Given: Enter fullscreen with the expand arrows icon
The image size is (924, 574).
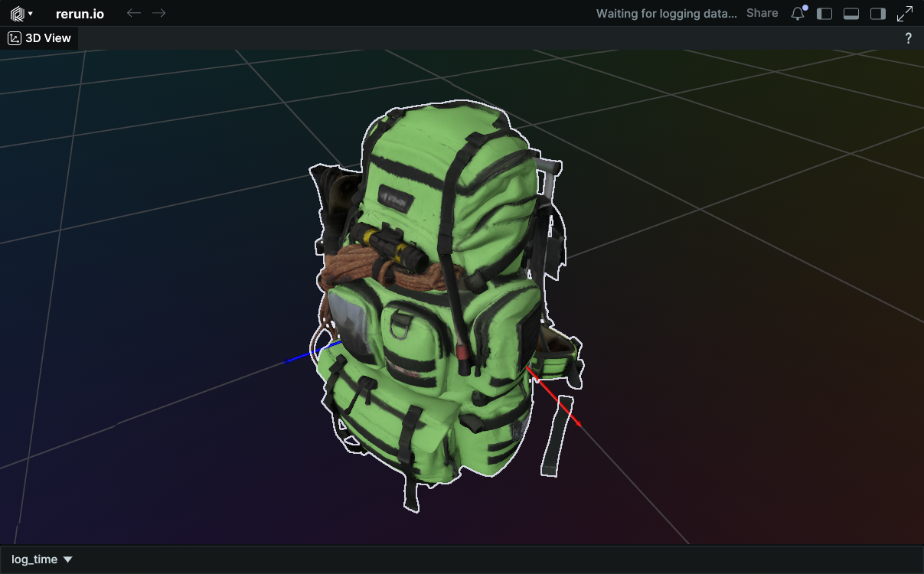Looking at the screenshot, I should coord(905,14).
